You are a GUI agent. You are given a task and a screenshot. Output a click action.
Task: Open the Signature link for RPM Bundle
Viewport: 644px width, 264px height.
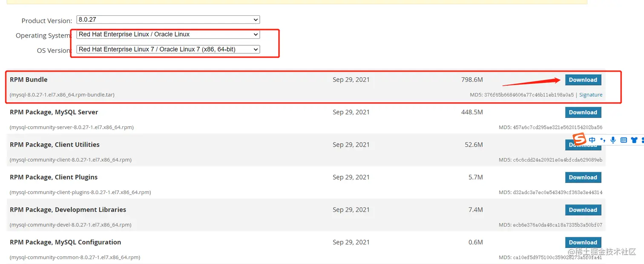tap(591, 95)
